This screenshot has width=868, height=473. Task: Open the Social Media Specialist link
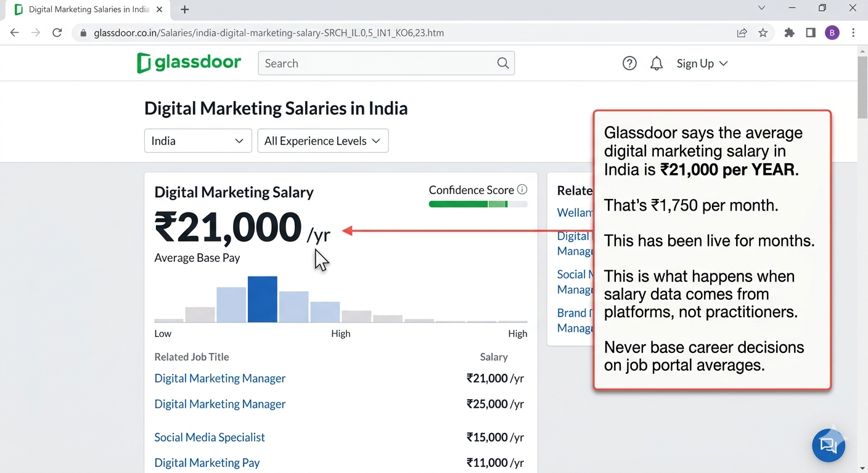210,437
